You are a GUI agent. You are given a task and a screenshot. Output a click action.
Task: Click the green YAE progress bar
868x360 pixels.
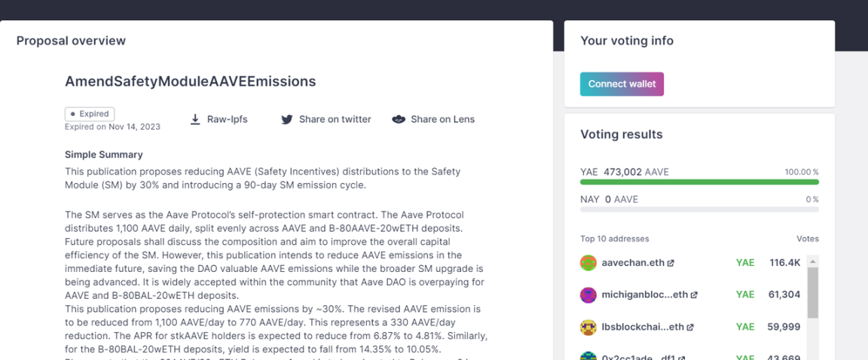[699, 182]
